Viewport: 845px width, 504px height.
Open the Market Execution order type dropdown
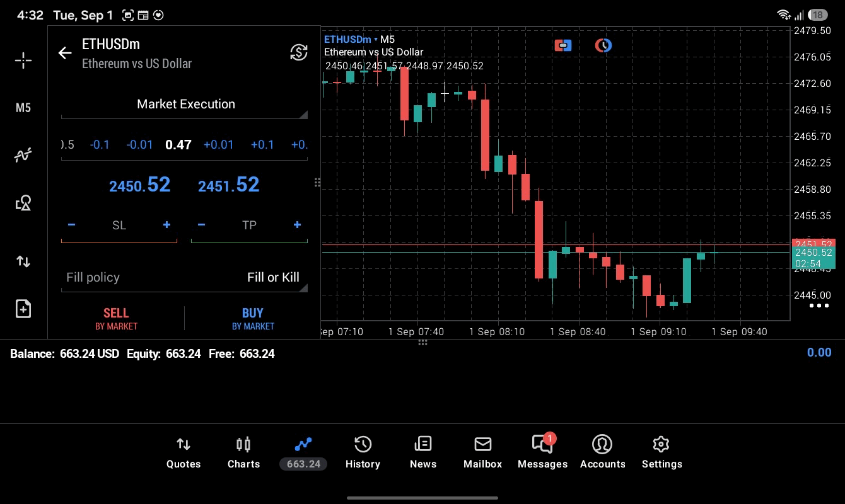click(184, 105)
